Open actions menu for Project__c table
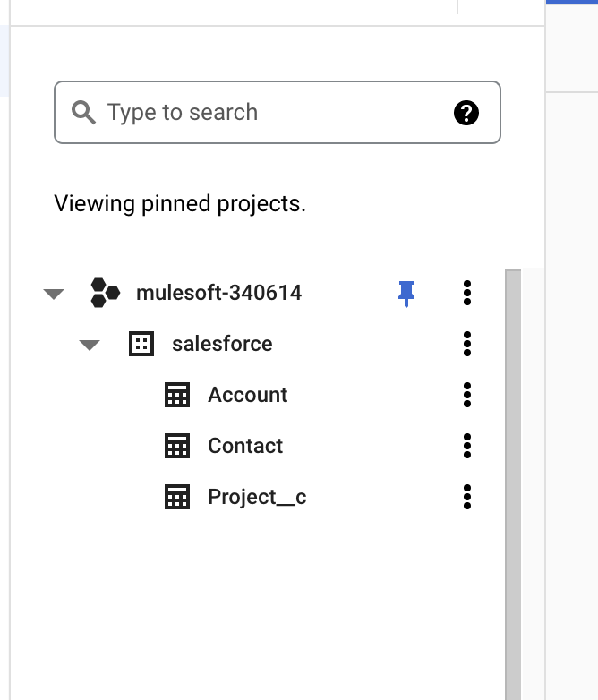Image resolution: width=598 pixels, height=700 pixels. [x=466, y=497]
